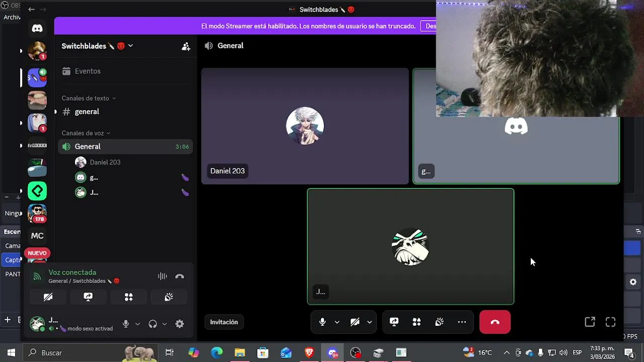644x362 pixels.
Task: Open more options three-dots in call bar
Action: pos(462,322)
